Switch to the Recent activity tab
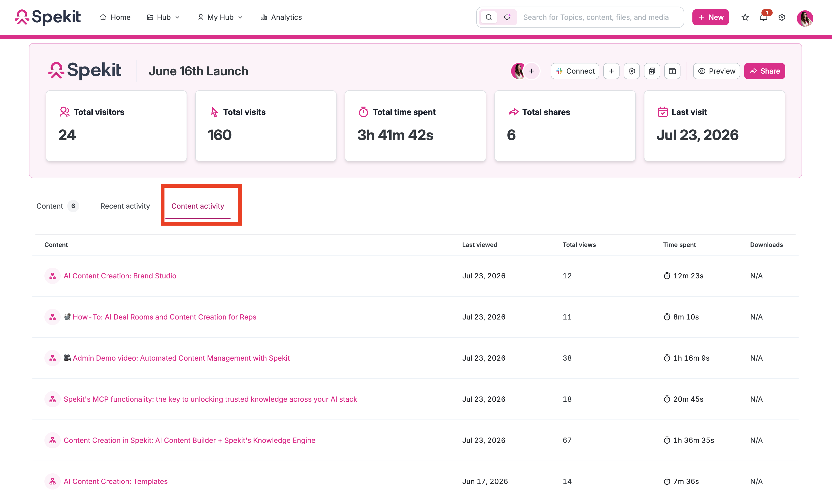This screenshot has width=832, height=504. point(125,206)
